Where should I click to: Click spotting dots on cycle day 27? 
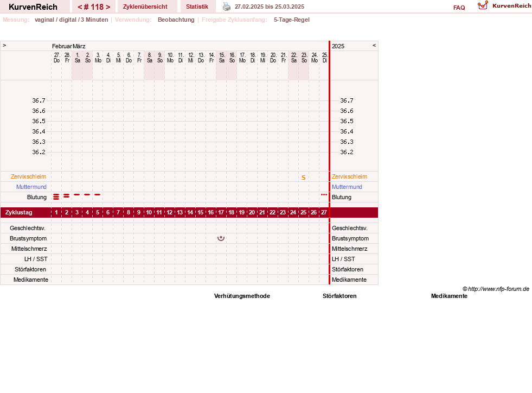tap(324, 195)
